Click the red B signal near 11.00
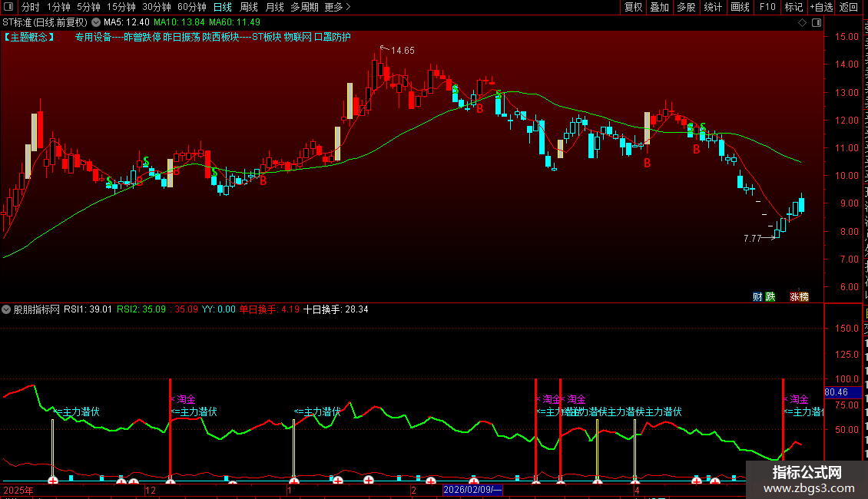The height and width of the screenshot is (499, 868). tap(697, 150)
